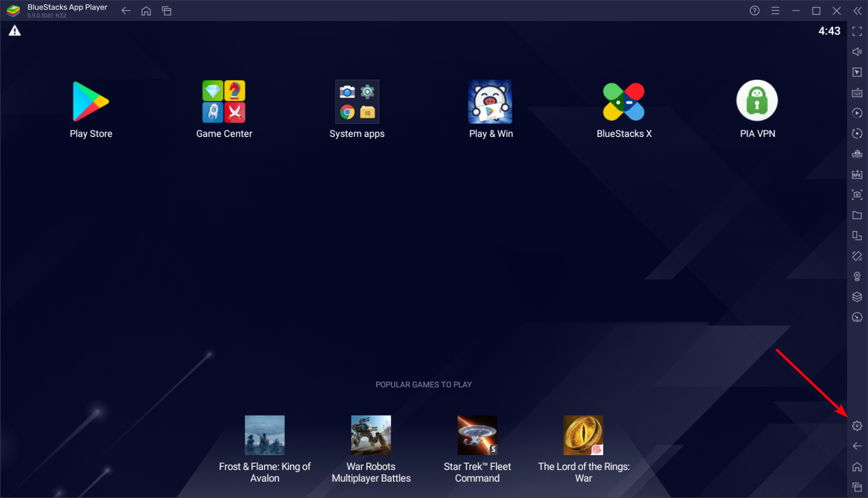The image size is (868, 498).
Task: Open the System apps folder
Action: pos(357,102)
